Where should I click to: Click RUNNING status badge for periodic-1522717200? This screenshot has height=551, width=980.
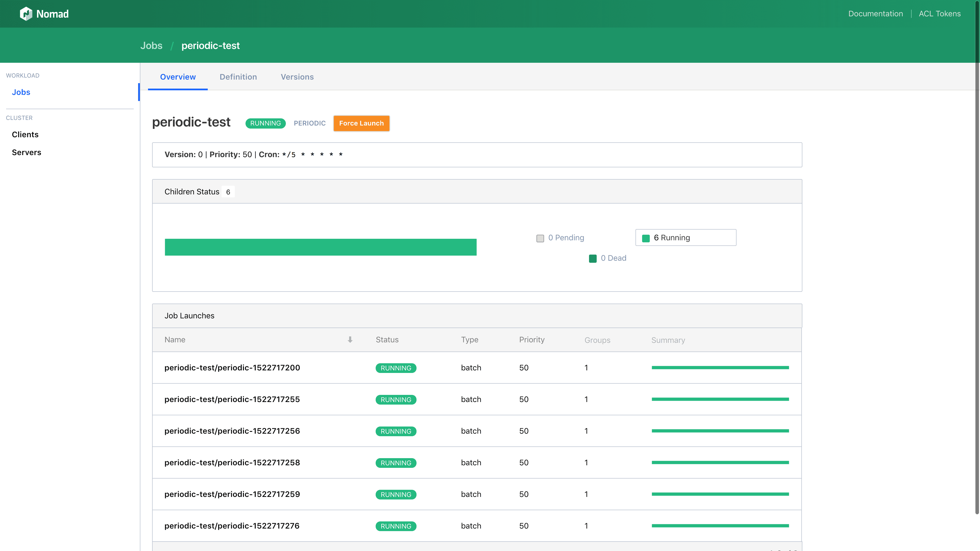(396, 368)
